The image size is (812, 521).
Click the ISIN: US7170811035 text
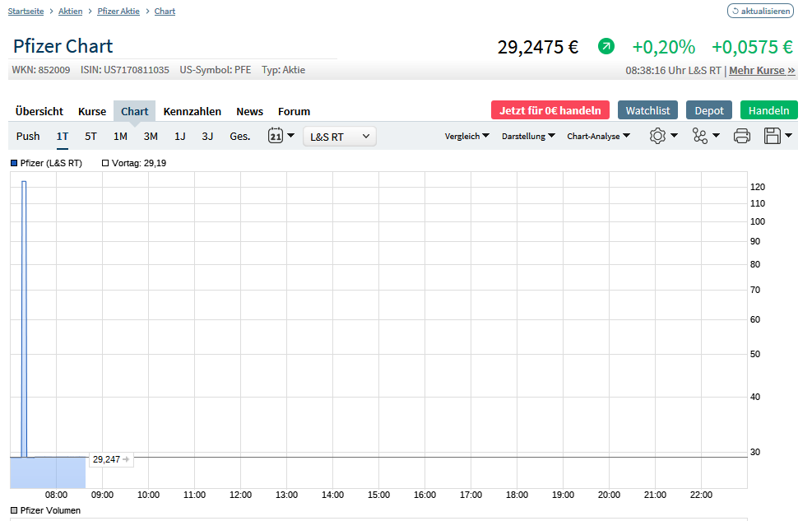125,70
